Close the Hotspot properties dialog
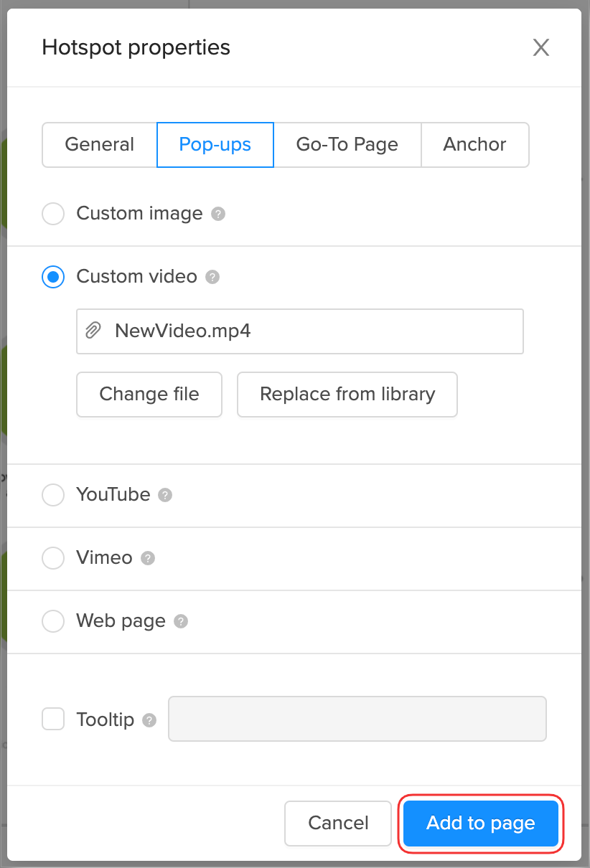 pos(540,48)
